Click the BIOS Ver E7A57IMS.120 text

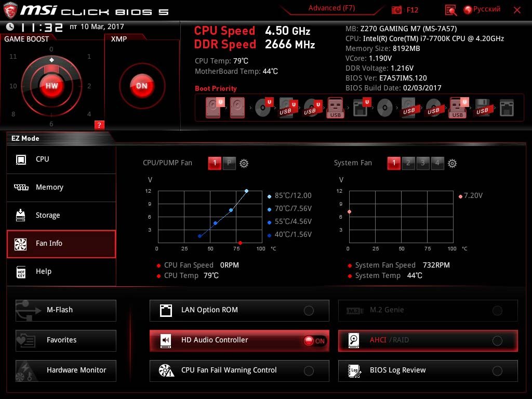pyautogui.click(x=386, y=78)
